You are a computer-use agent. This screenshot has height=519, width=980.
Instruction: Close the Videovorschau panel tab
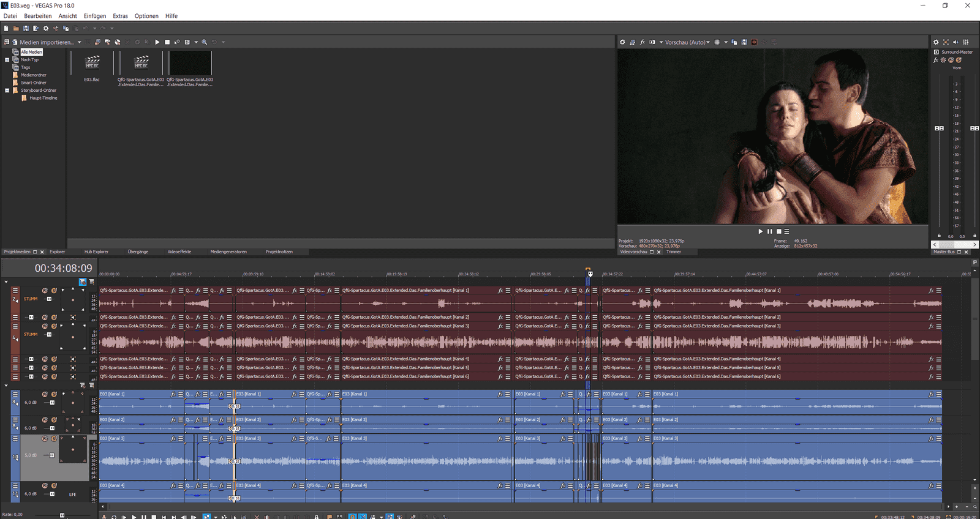[x=659, y=252]
